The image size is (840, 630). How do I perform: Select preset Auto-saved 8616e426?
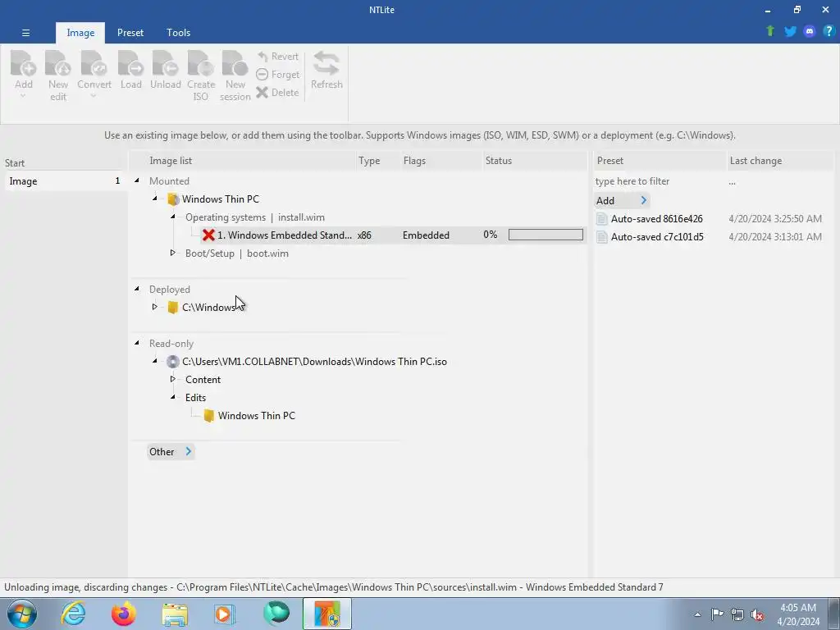657,218
